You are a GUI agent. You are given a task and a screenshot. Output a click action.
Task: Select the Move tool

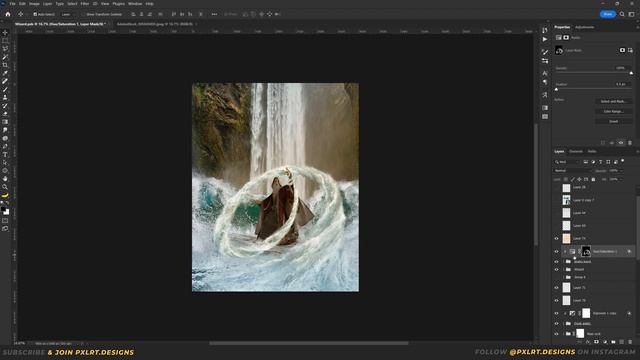pyautogui.click(x=5, y=32)
